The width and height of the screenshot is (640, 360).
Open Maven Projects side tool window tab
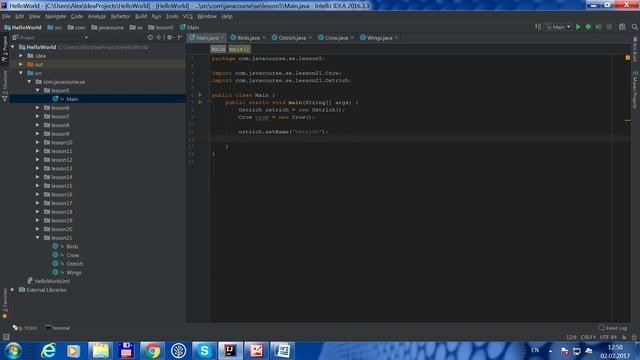[635, 90]
